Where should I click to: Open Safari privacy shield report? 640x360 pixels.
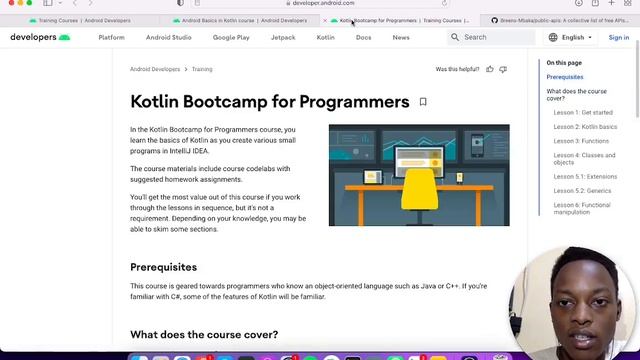[180, 3]
